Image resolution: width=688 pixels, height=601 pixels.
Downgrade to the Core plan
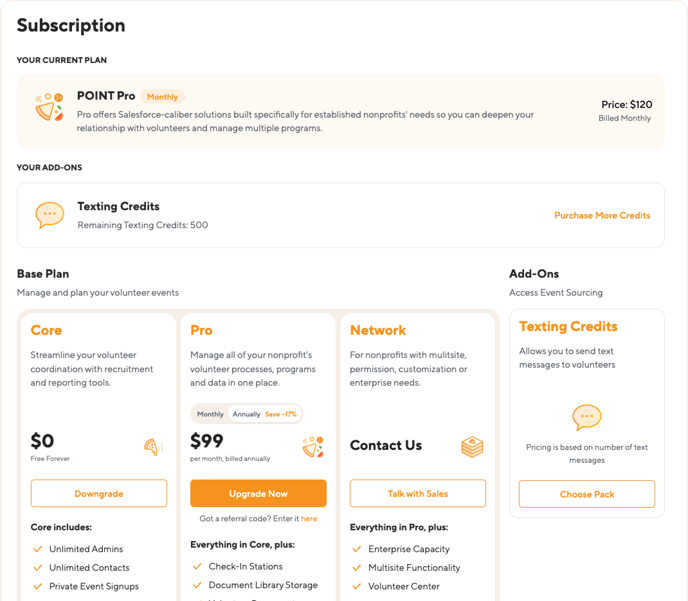pyautogui.click(x=99, y=494)
